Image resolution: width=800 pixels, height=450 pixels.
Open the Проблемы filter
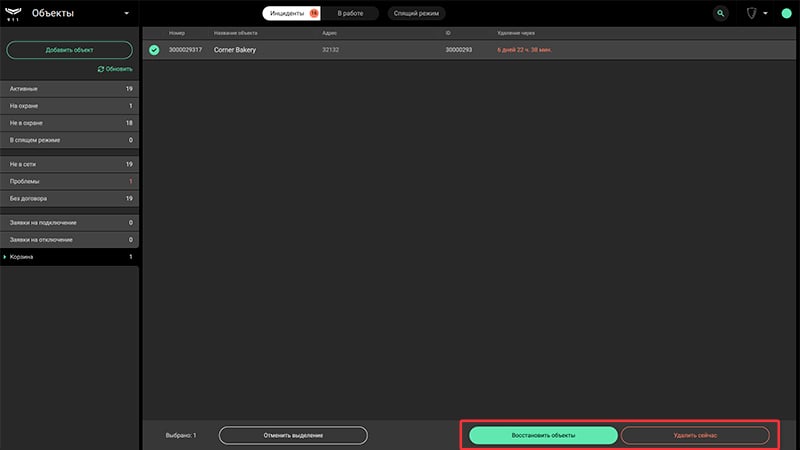[69, 181]
